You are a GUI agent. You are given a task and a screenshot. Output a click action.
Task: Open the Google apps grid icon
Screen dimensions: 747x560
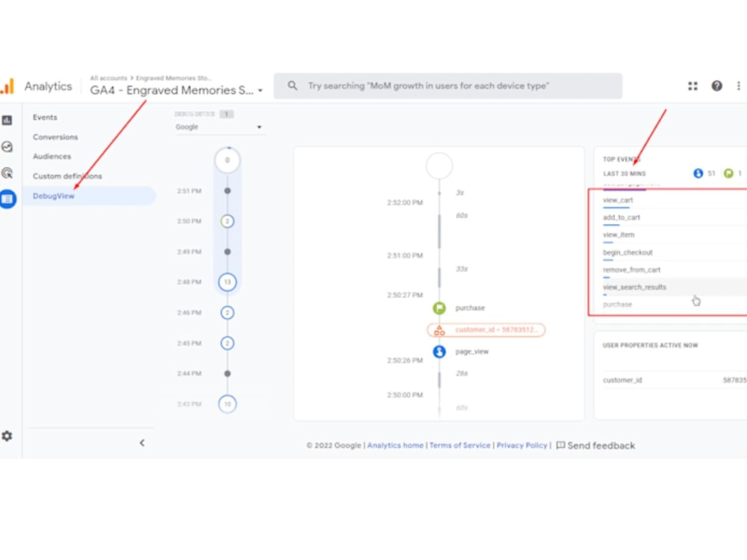click(x=692, y=85)
